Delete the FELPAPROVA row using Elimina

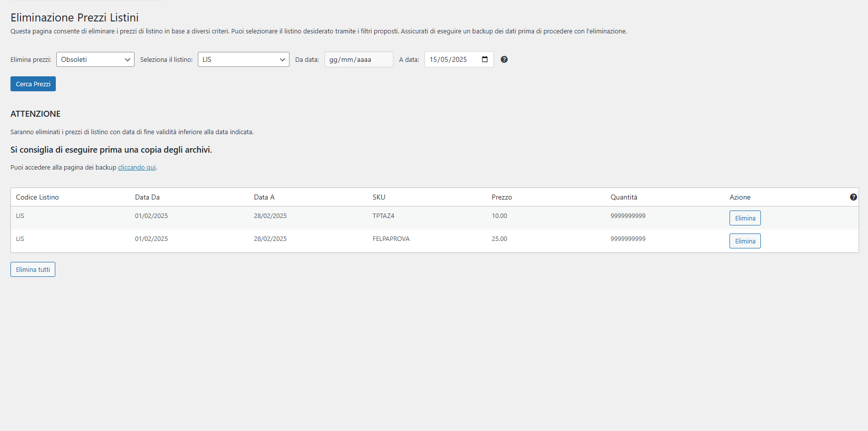click(x=745, y=241)
